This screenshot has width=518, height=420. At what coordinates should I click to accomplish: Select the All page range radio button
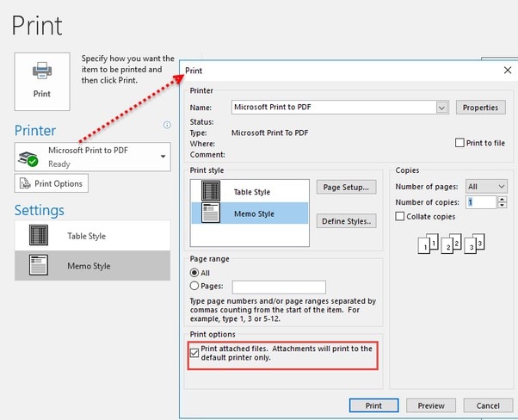click(194, 273)
